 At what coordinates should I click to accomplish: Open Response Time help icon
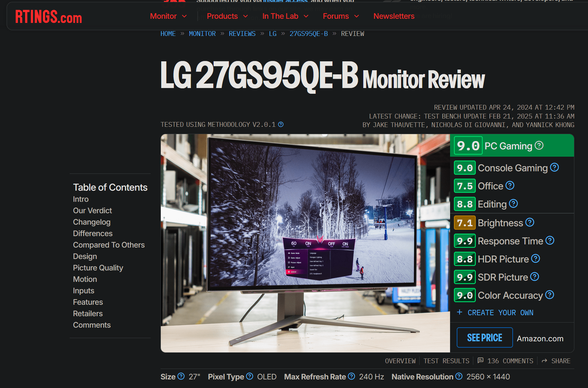click(550, 240)
